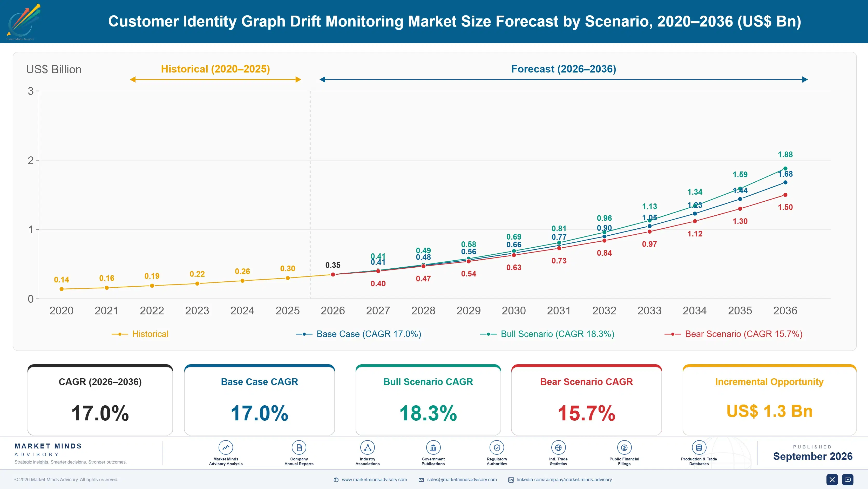Click the y-axis tick label 3
The image size is (868, 489).
31,91
